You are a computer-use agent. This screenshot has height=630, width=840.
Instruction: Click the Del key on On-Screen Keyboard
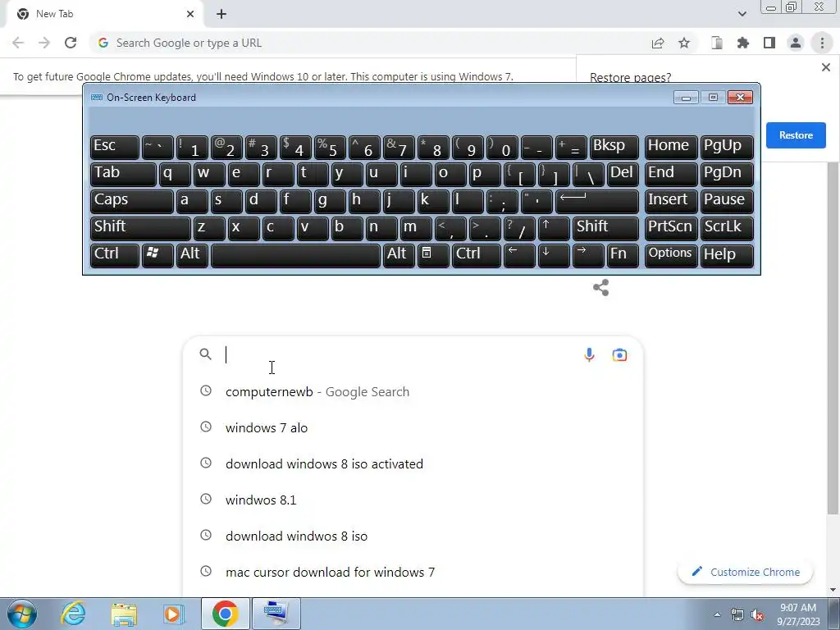[623, 174]
